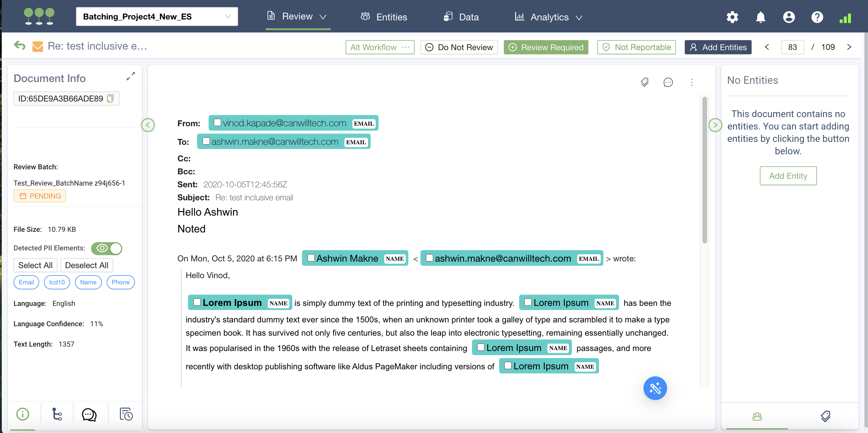Open the Batching_Project4_New_ES project dropdown

pos(157,17)
